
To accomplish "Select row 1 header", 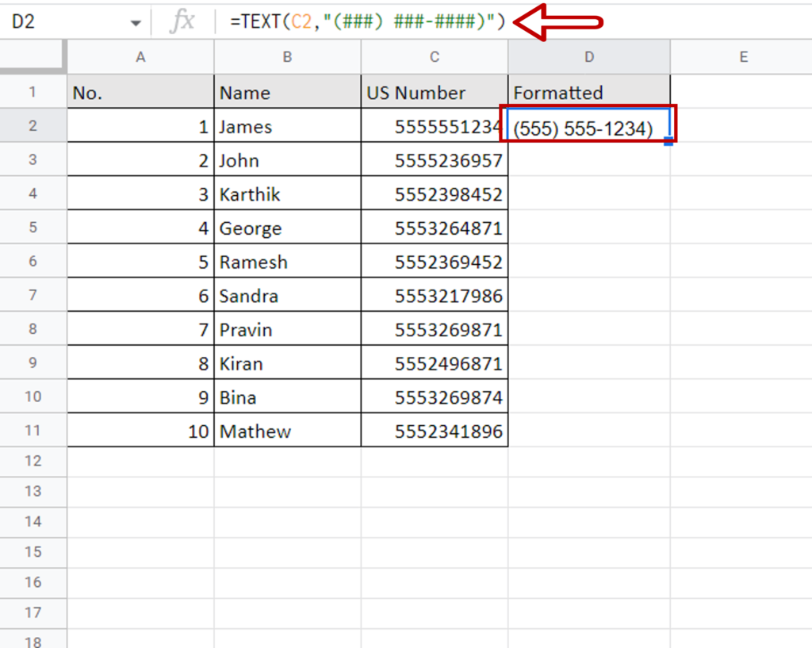I will 33,92.
